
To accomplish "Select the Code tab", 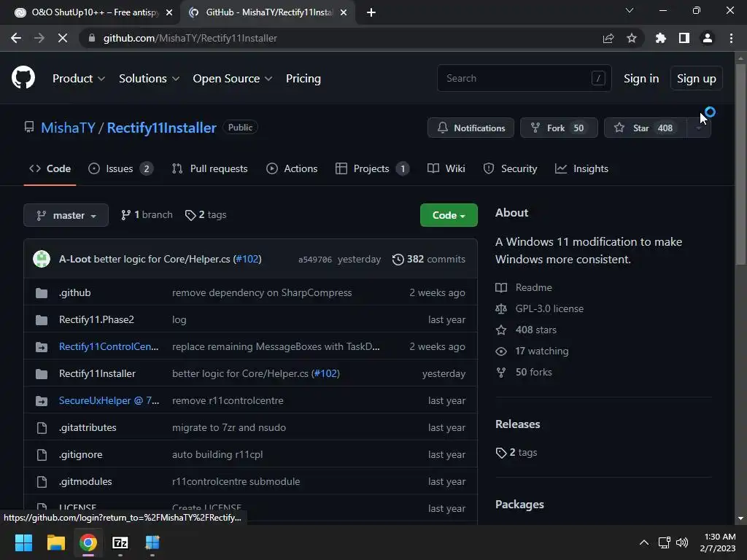I will [x=50, y=168].
